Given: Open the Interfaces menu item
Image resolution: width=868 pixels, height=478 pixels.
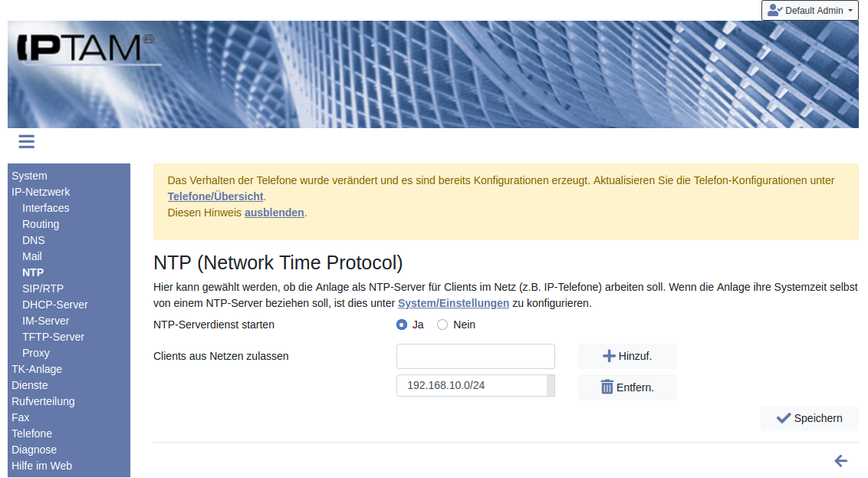Looking at the screenshot, I should click(x=46, y=208).
